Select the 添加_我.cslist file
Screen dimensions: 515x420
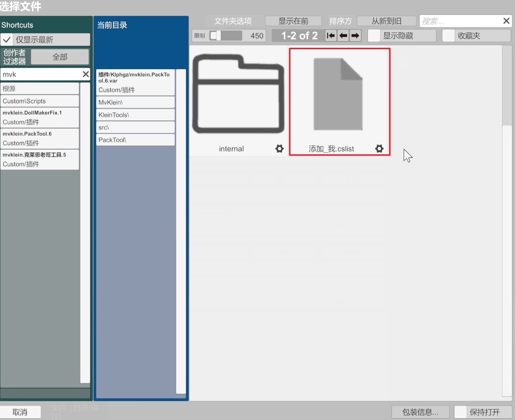(338, 95)
